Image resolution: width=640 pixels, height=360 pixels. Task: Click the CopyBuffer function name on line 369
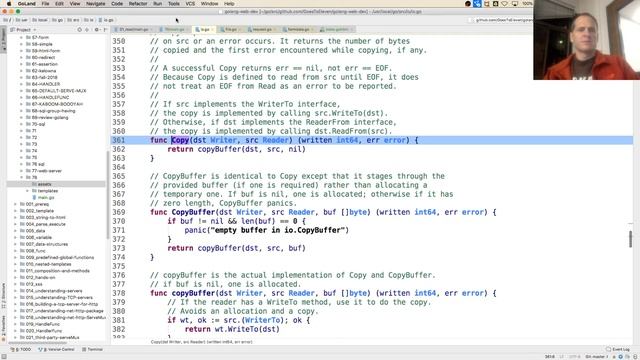[193, 212]
